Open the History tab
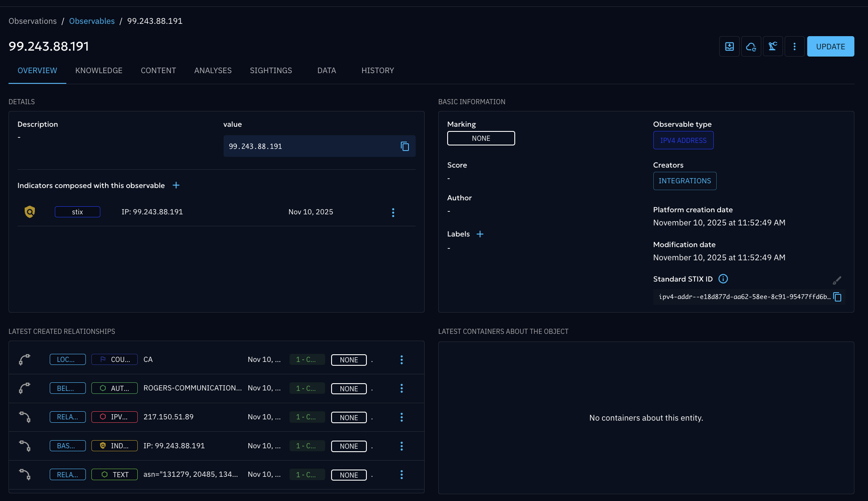Image resolution: width=868 pixels, height=501 pixels. pos(377,71)
